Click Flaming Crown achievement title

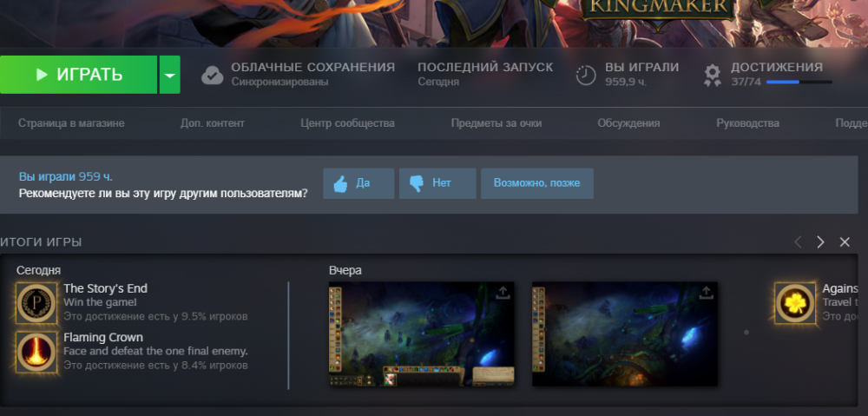pos(103,337)
